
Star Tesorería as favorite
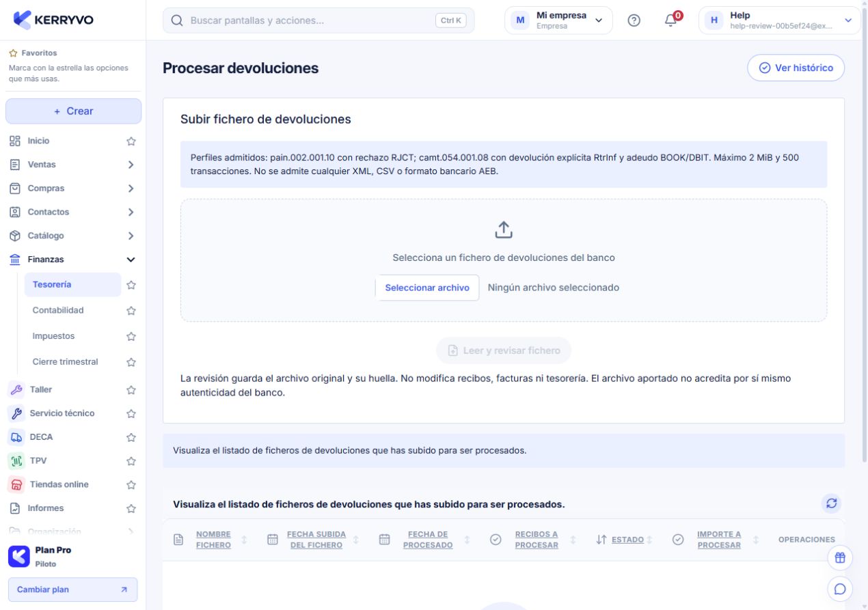click(131, 285)
